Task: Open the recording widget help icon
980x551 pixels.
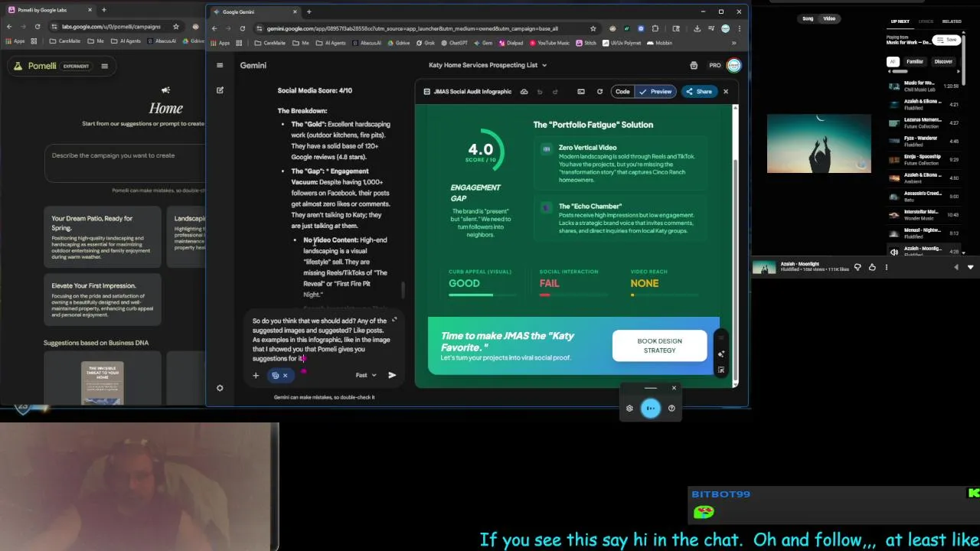Action: tap(671, 409)
